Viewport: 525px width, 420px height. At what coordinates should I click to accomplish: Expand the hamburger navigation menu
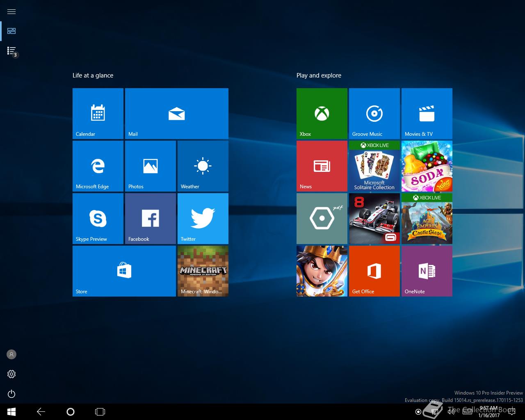(11, 11)
